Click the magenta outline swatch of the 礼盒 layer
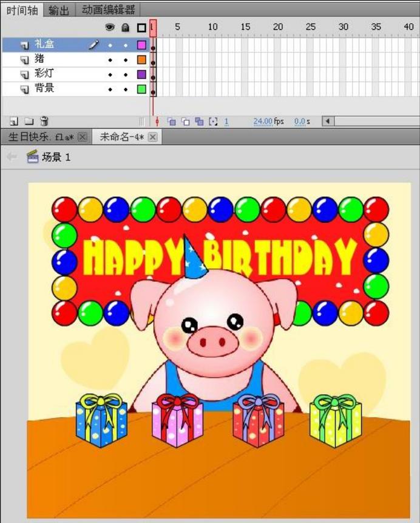Image resolution: width=420 pixels, height=523 pixels. (x=141, y=45)
